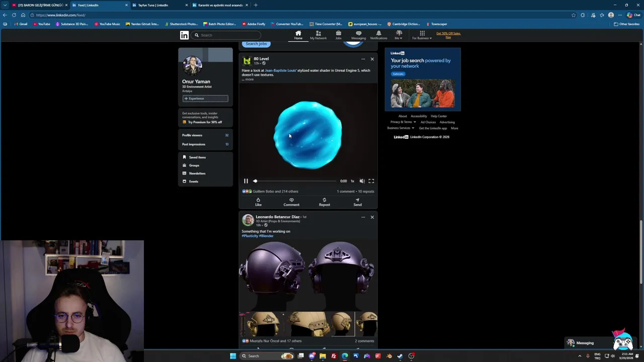Open Ad Choices footer link
Screen dimensions: 644x362
tap(428, 122)
